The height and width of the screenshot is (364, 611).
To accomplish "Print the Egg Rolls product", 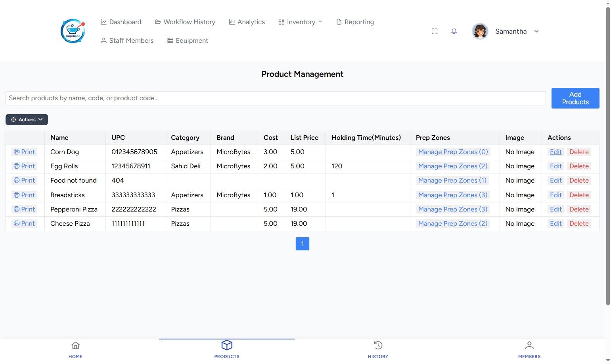I will [x=24, y=166].
